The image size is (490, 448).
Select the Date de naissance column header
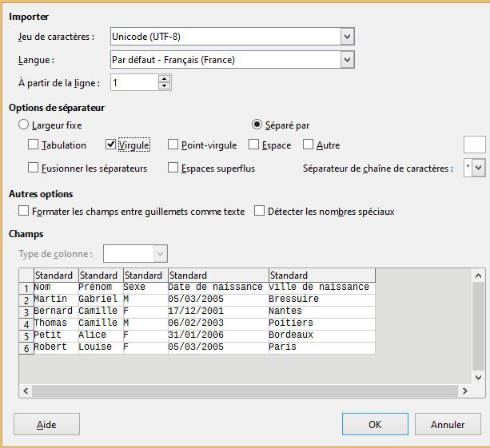[x=218, y=275]
